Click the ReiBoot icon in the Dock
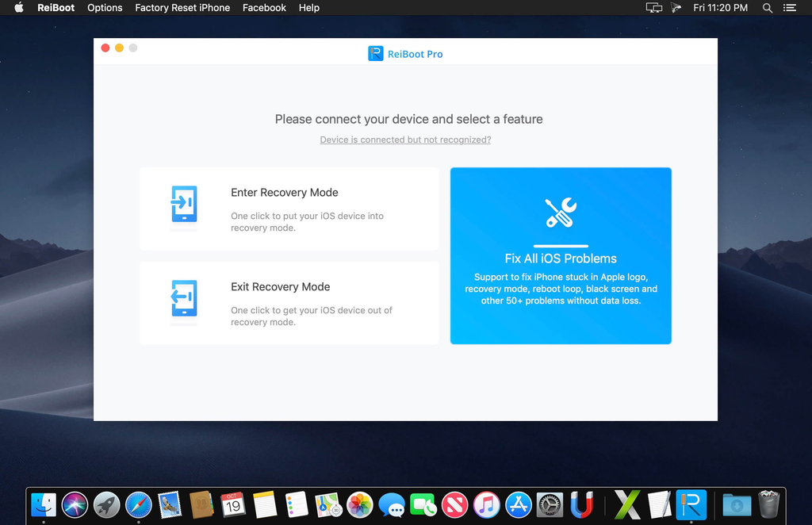This screenshot has height=525, width=812. [x=689, y=504]
